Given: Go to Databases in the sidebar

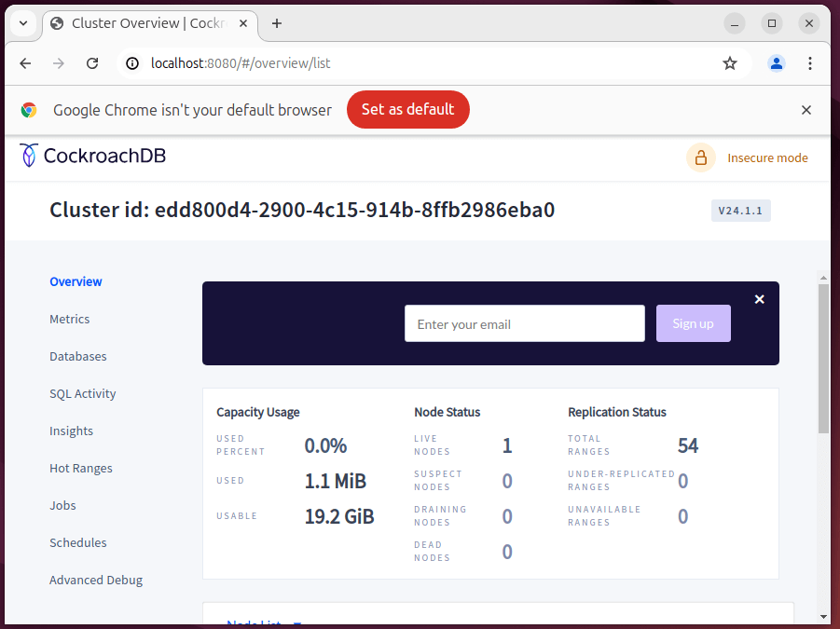Looking at the screenshot, I should coord(78,357).
